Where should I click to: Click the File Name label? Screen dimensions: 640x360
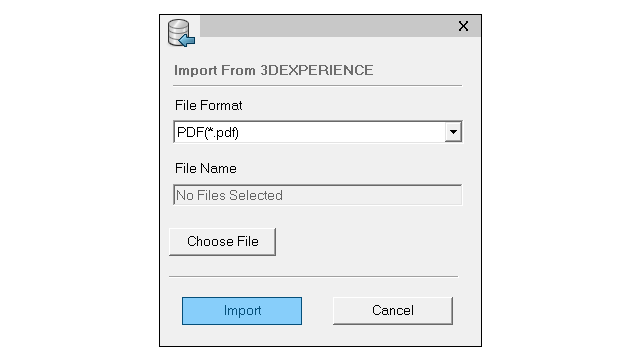tap(206, 169)
